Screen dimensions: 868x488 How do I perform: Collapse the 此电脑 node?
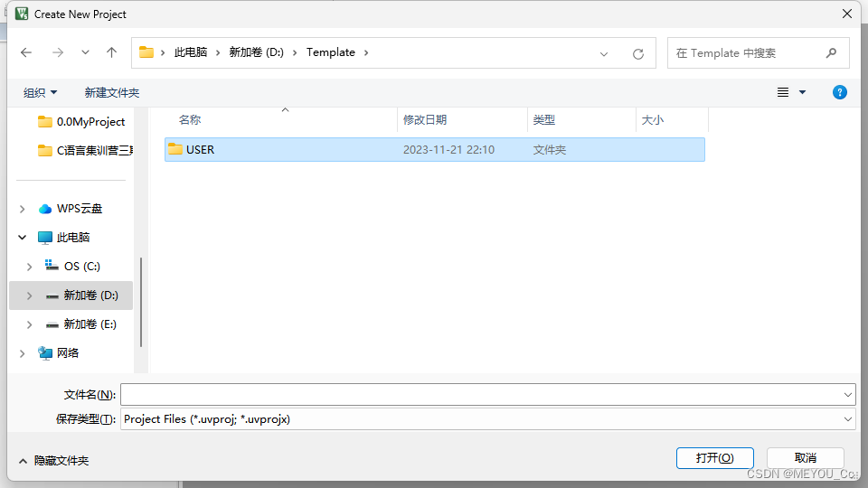click(22, 238)
